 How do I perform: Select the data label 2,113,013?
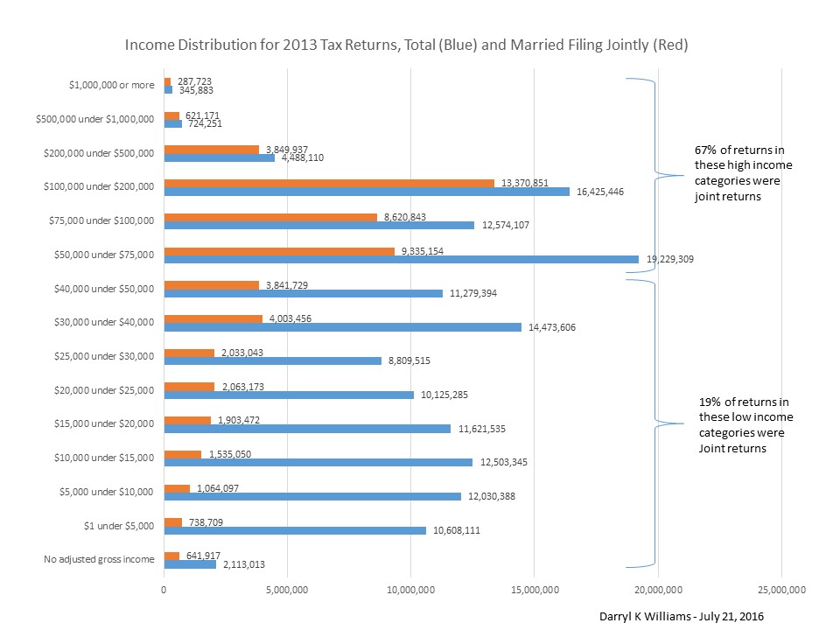tap(244, 564)
